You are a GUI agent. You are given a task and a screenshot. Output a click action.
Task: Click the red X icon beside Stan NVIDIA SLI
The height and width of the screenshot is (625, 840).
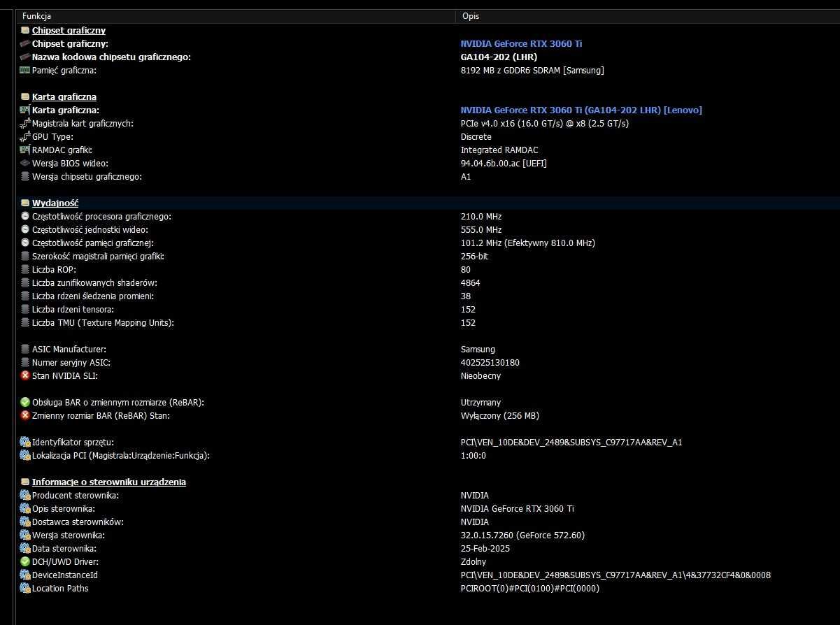point(25,375)
